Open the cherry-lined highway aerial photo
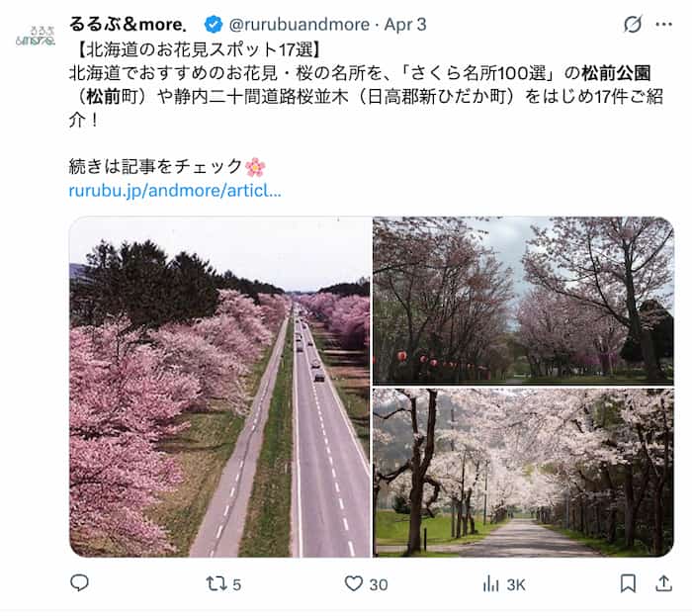Image resolution: width=692 pixels, height=616 pixels. [x=219, y=387]
